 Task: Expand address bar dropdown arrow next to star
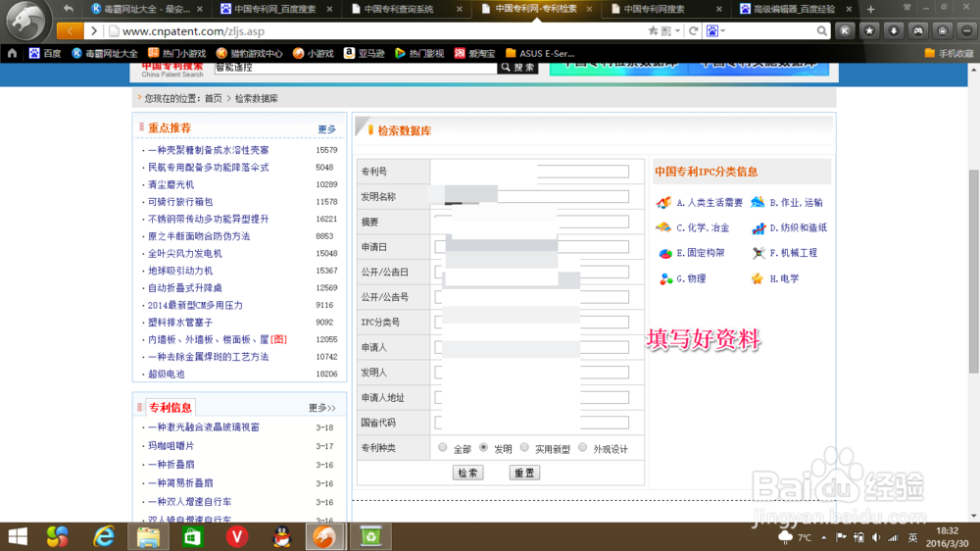(677, 30)
